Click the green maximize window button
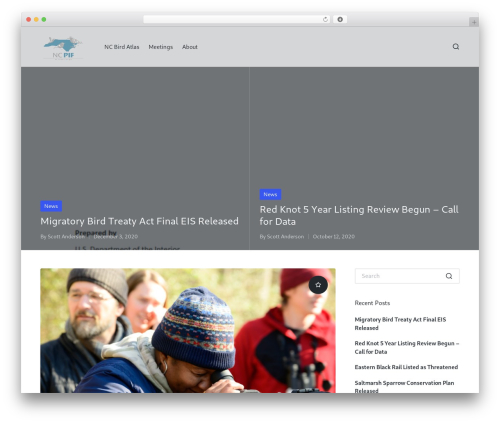The image size is (500, 423). (x=44, y=19)
